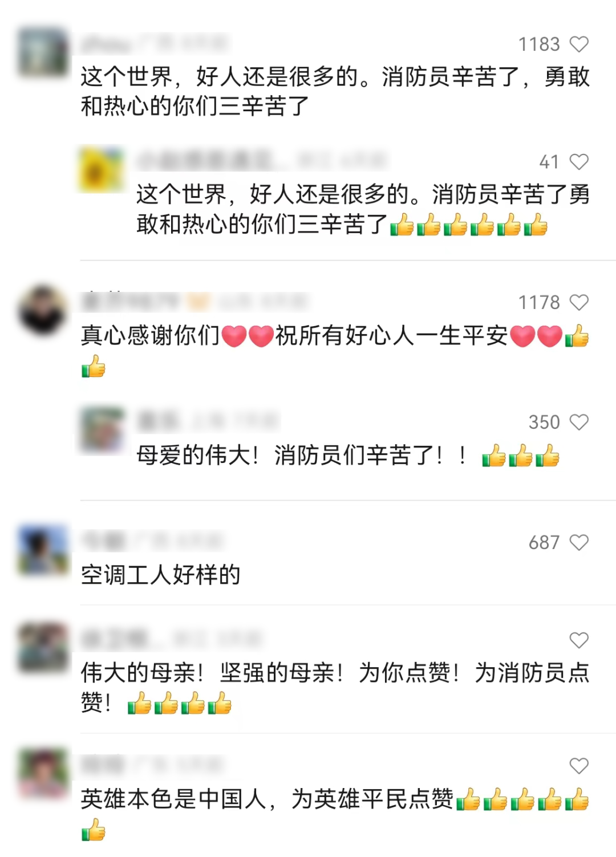Open avatar beside 空调工人好样的 comment

pyautogui.click(x=43, y=550)
